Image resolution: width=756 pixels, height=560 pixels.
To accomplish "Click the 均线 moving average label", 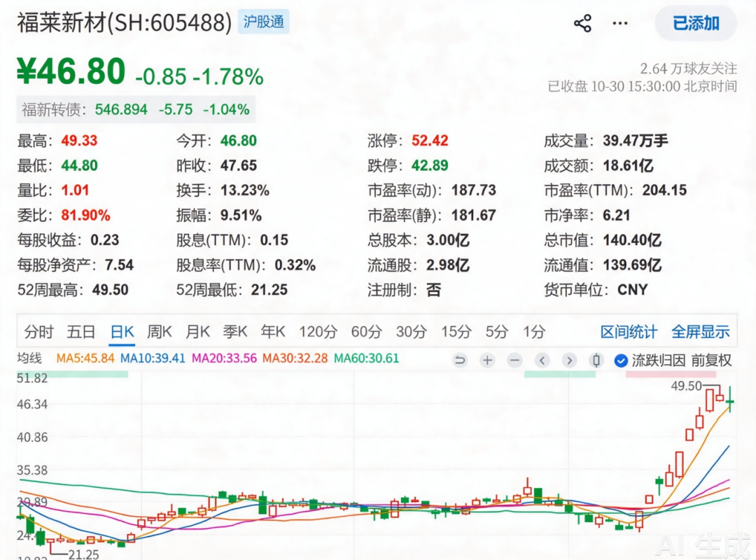I will (x=29, y=358).
